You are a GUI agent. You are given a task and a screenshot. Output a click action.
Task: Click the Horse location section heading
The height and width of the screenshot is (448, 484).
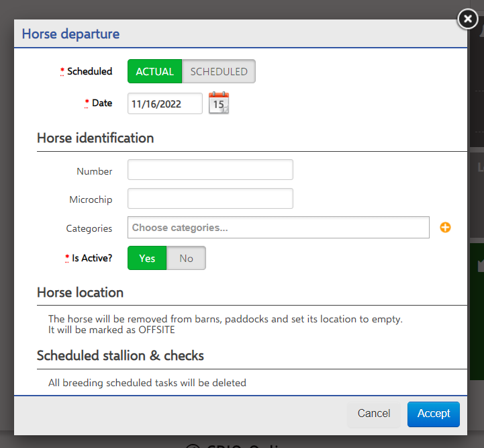[x=81, y=292]
